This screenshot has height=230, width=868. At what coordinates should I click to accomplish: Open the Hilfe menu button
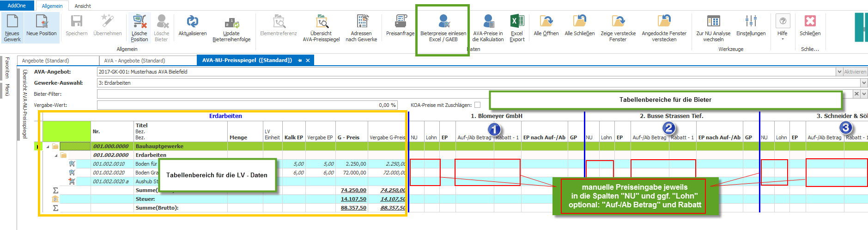pyautogui.click(x=783, y=26)
